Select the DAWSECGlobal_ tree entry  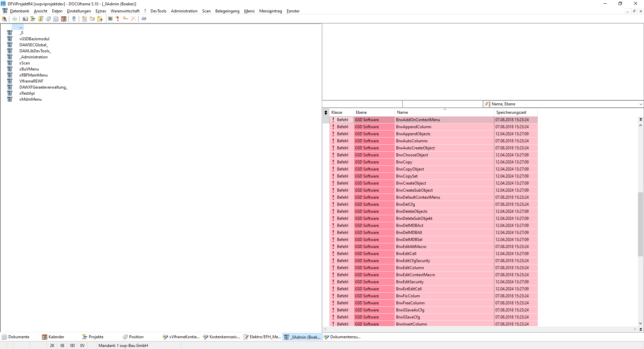34,45
